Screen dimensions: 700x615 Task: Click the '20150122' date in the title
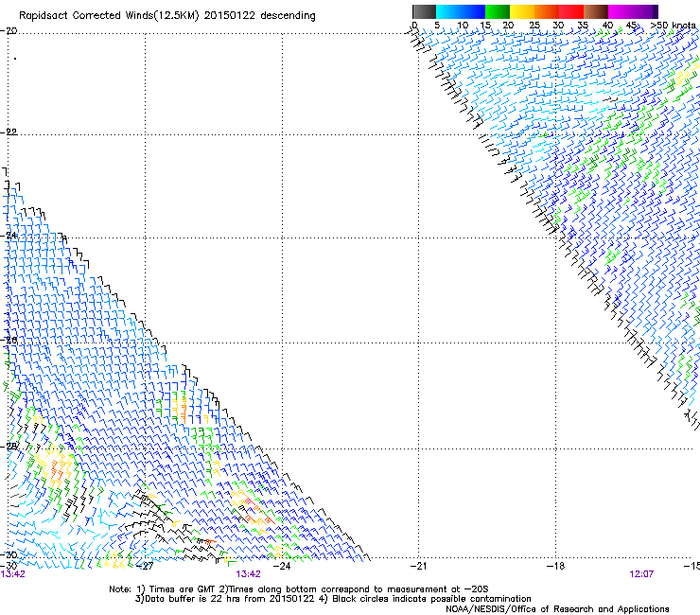pyautogui.click(x=230, y=16)
